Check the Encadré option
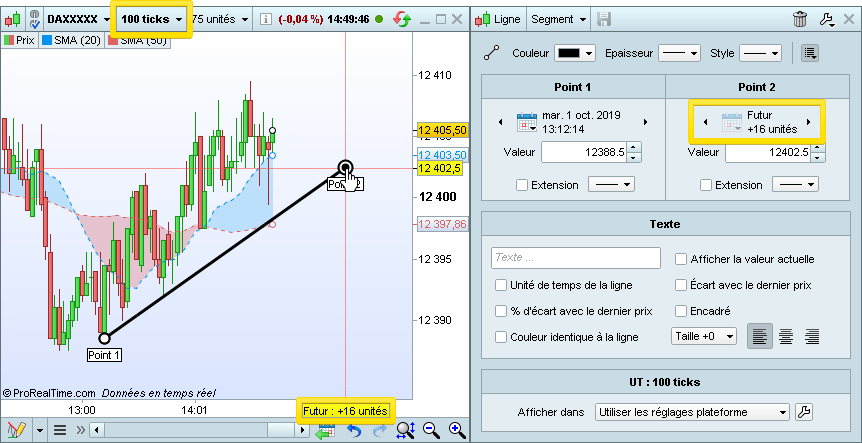Screen dimensions: 862x443 pos(681,311)
